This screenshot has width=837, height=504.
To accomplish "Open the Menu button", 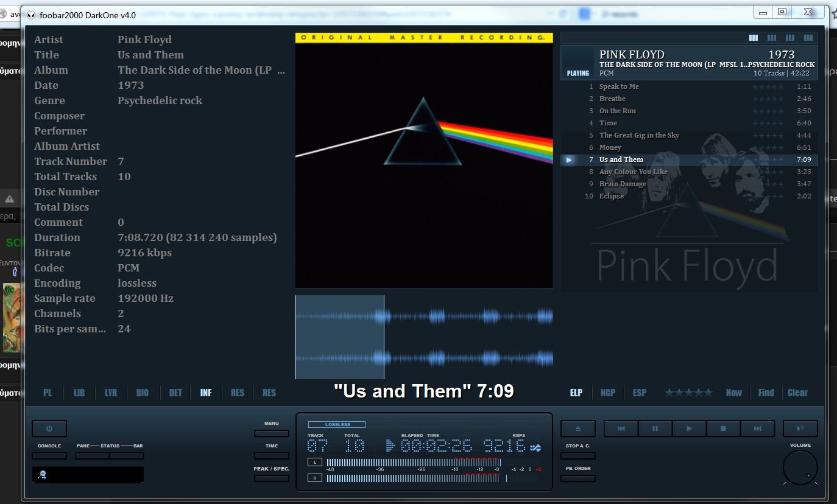I will click(x=272, y=433).
